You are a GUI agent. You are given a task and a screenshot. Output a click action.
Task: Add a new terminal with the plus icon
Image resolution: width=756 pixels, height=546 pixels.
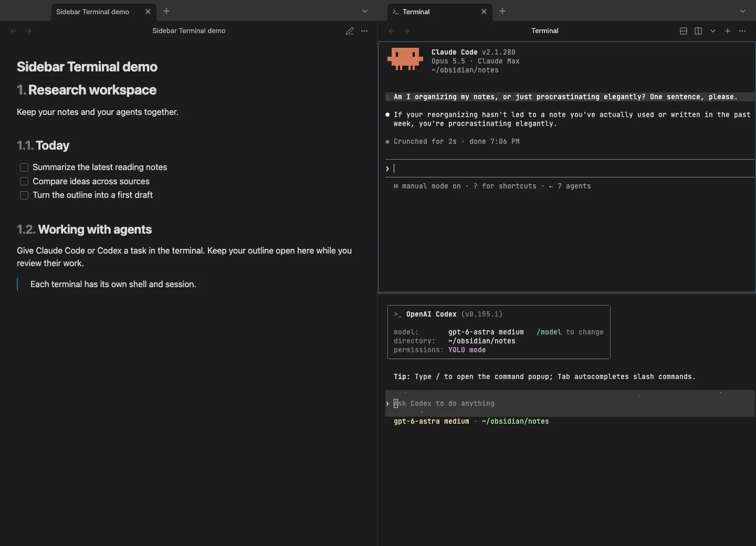728,31
